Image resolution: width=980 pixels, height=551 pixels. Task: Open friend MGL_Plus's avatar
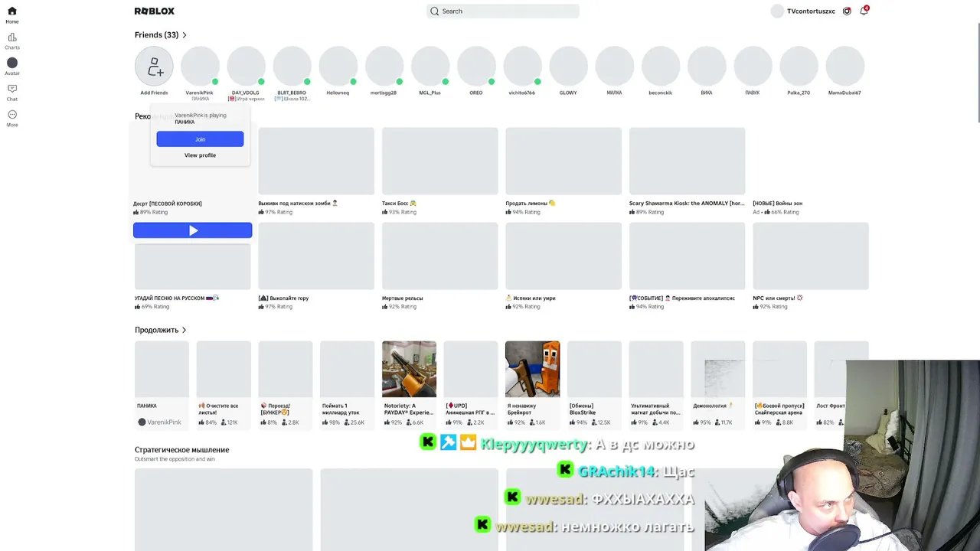(430, 66)
